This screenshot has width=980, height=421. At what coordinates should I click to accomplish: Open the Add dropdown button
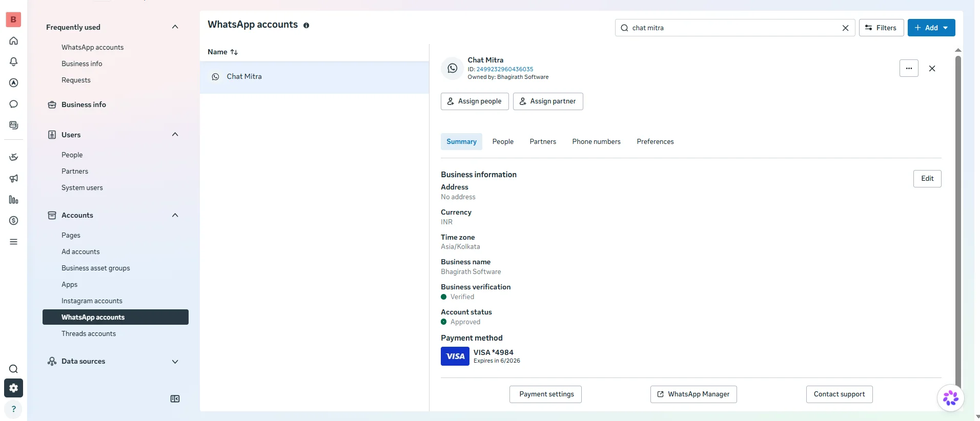tap(931, 28)
